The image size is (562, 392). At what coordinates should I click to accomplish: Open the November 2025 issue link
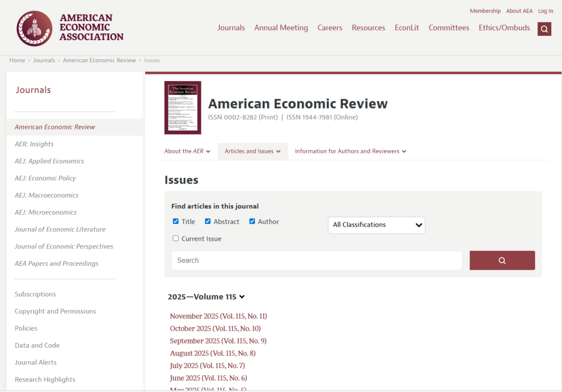218,316
